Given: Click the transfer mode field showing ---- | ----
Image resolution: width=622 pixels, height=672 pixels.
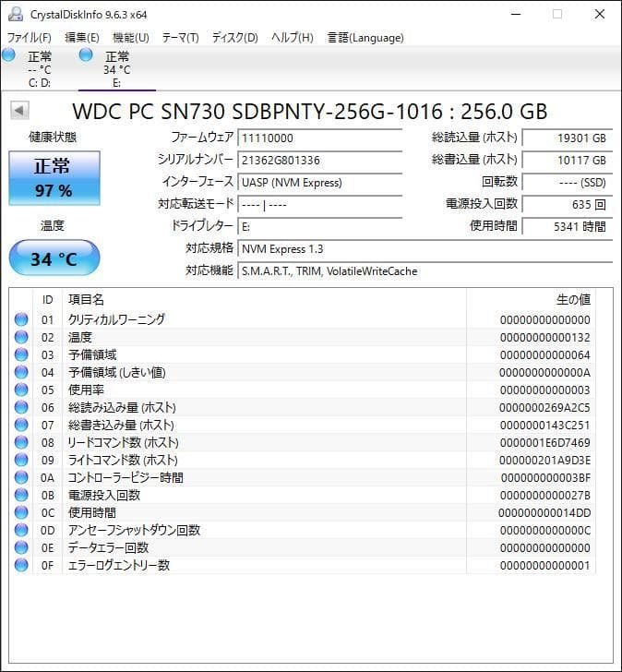Looking at the screenshot, I should [319, 205].
